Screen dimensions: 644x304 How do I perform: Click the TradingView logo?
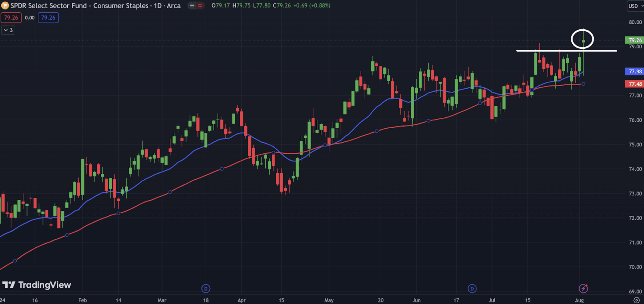pyautogui.click(x=37, y=285)
